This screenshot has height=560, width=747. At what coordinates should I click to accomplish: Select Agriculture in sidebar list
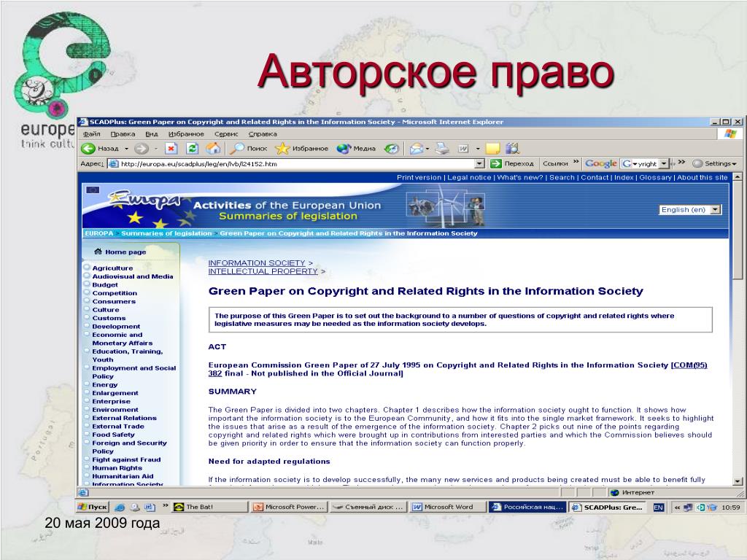(112, 268)
